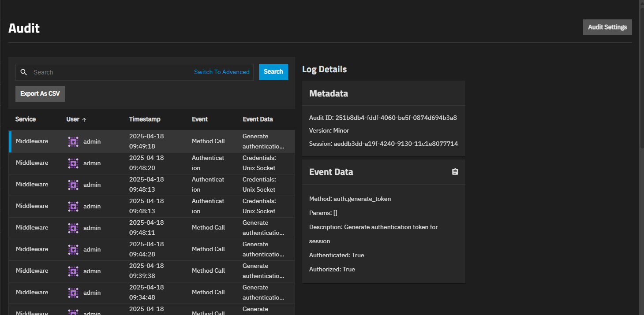The image size is (644, 315).
Task: Sort by Event column header
Action: (199, 119)
